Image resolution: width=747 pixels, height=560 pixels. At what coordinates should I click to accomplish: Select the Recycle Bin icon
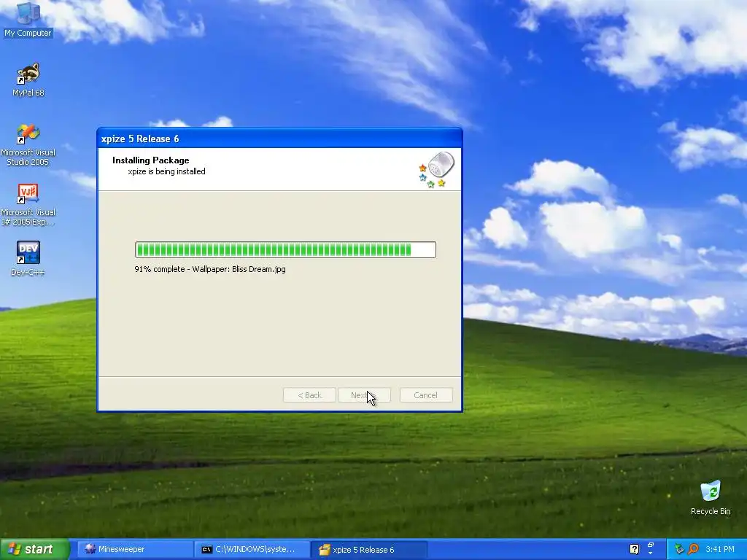711,497
